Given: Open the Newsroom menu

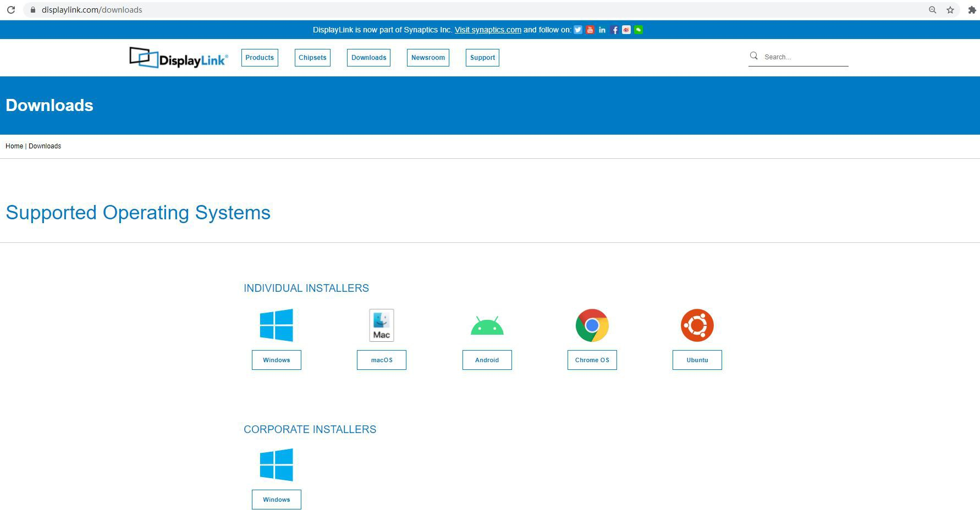Looking at the screenshot, I should point(428,58).
